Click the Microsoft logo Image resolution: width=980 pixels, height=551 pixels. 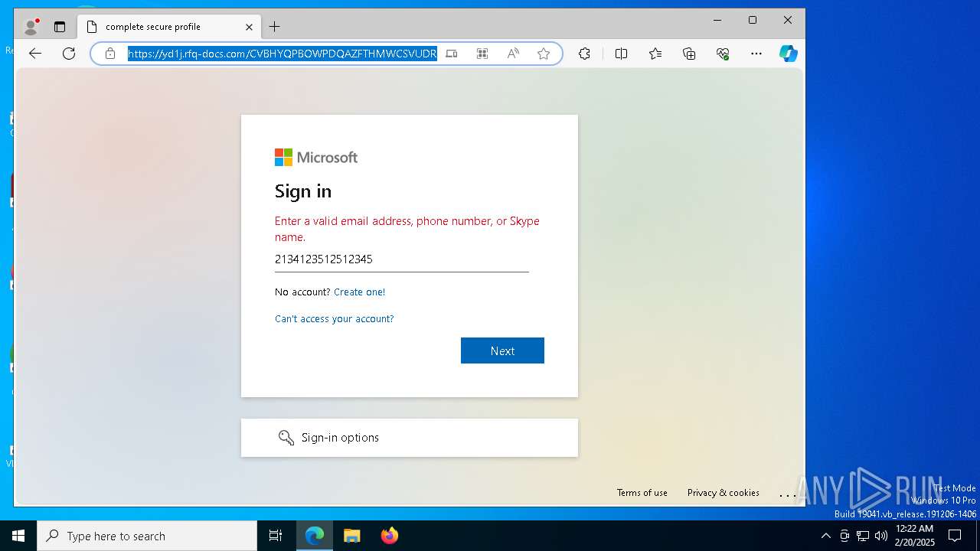tap(316, 157)
